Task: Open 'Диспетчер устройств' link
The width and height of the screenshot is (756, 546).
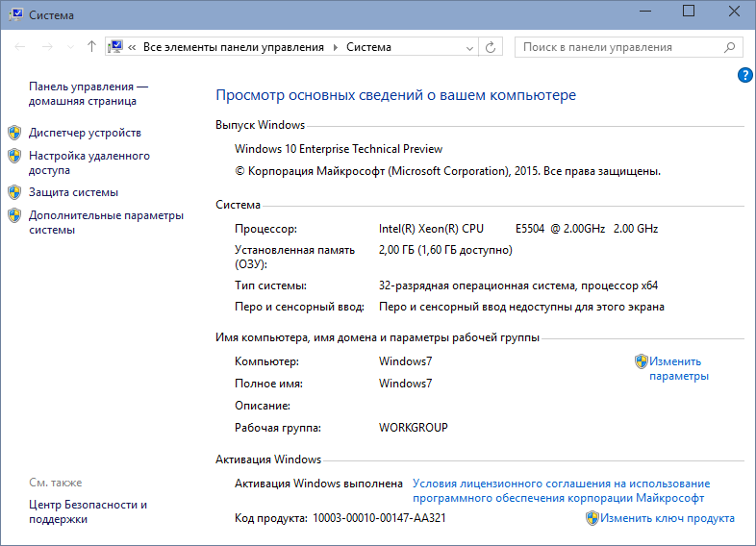Action: [85, 133]
